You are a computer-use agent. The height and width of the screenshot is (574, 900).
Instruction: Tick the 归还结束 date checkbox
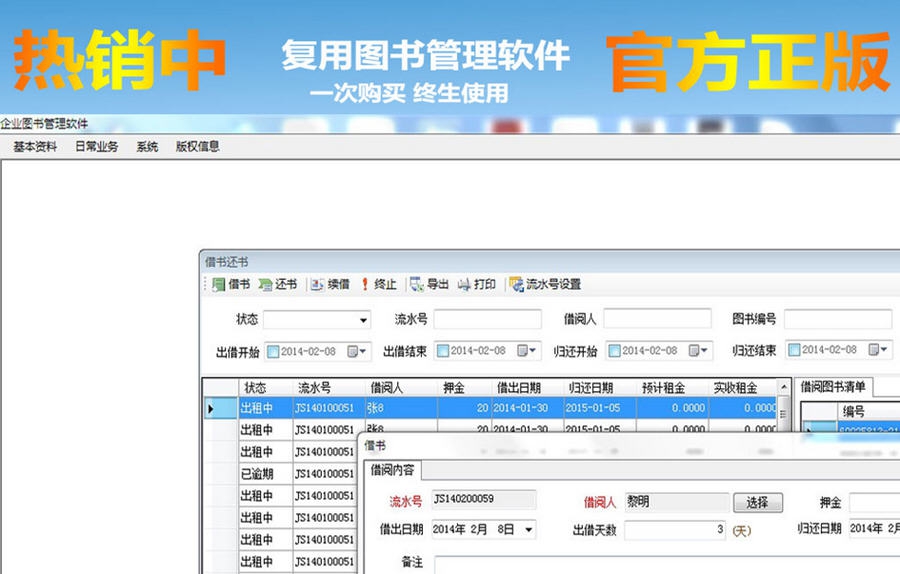coord(794,351)
